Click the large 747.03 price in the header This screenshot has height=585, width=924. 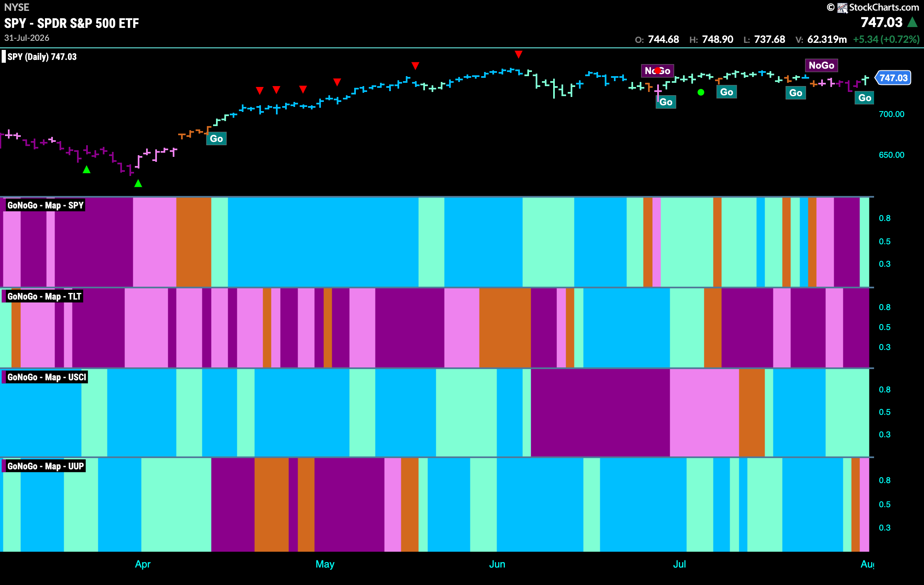pos(882,22)
